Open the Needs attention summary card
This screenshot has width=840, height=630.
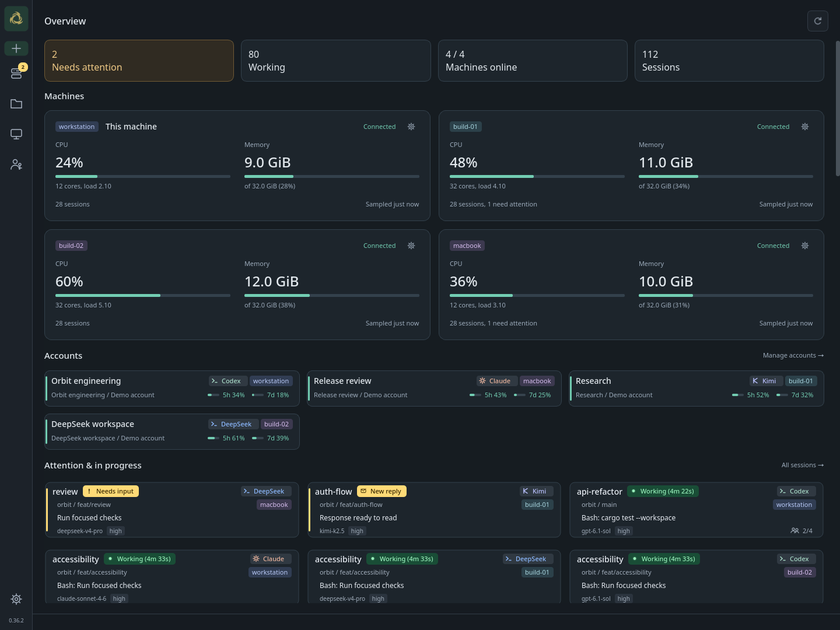tap(139, 61)
